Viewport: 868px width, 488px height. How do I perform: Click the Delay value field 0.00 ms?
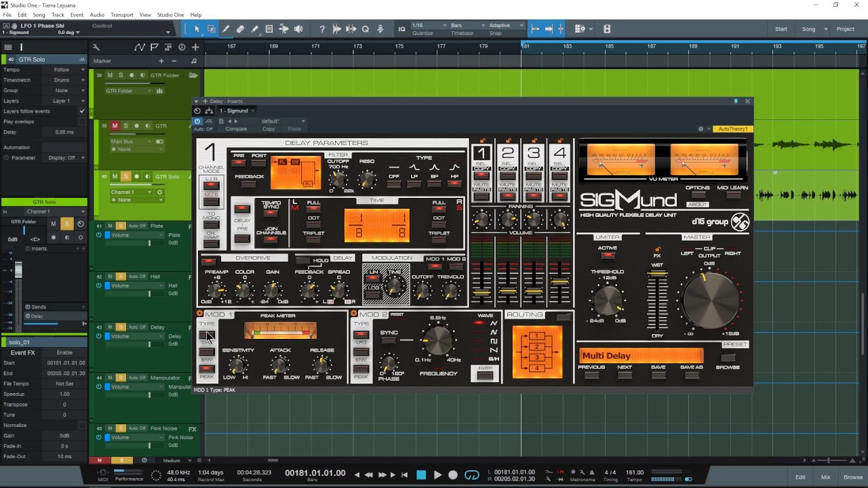point(64,132)
